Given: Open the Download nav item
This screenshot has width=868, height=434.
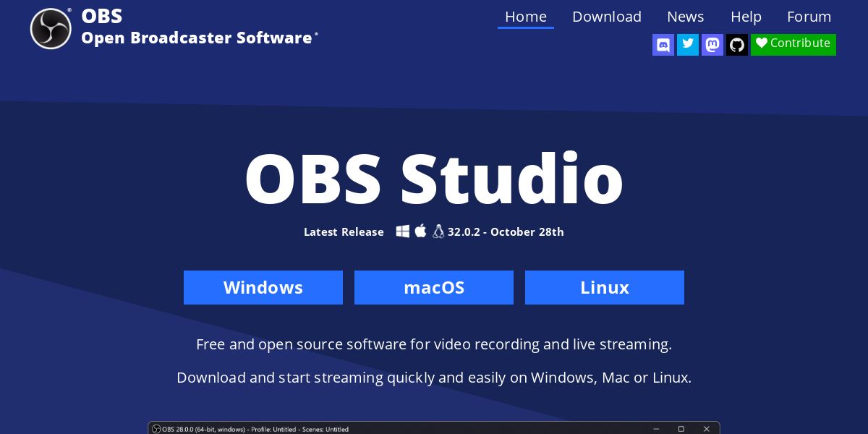Looking at the screenshot, I should [x=607, y=17].
